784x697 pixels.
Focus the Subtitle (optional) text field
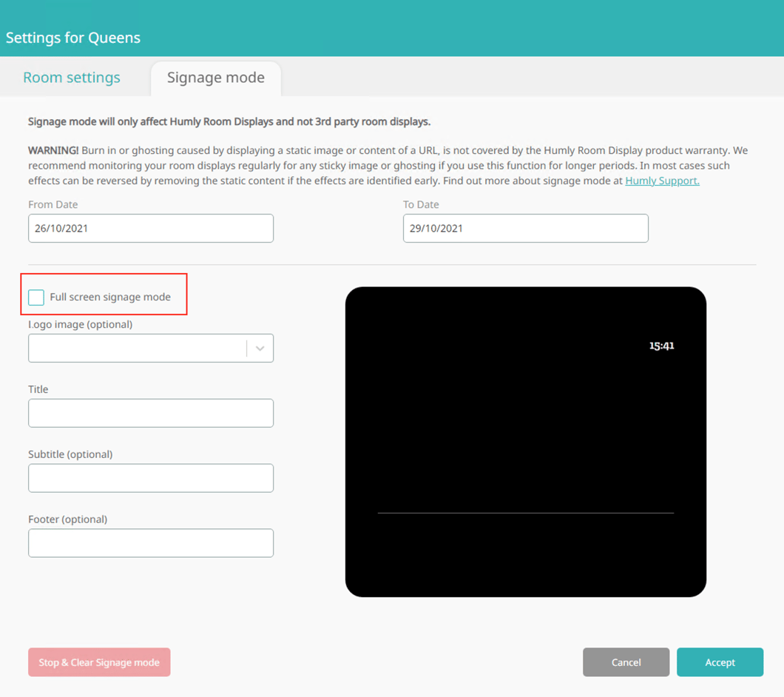pyautogui.click(x=151, y=478)
